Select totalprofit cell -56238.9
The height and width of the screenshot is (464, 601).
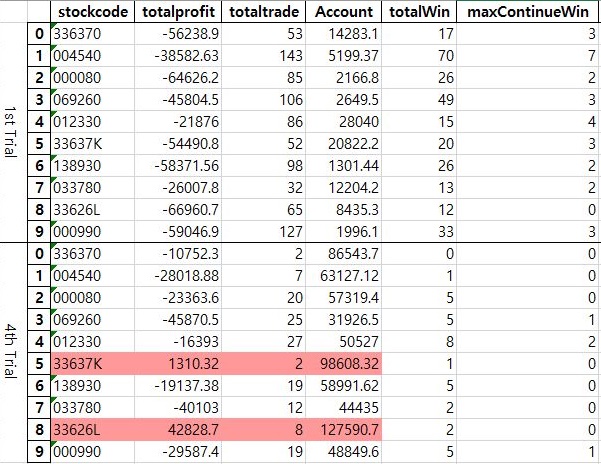click(x=178, y=34)
